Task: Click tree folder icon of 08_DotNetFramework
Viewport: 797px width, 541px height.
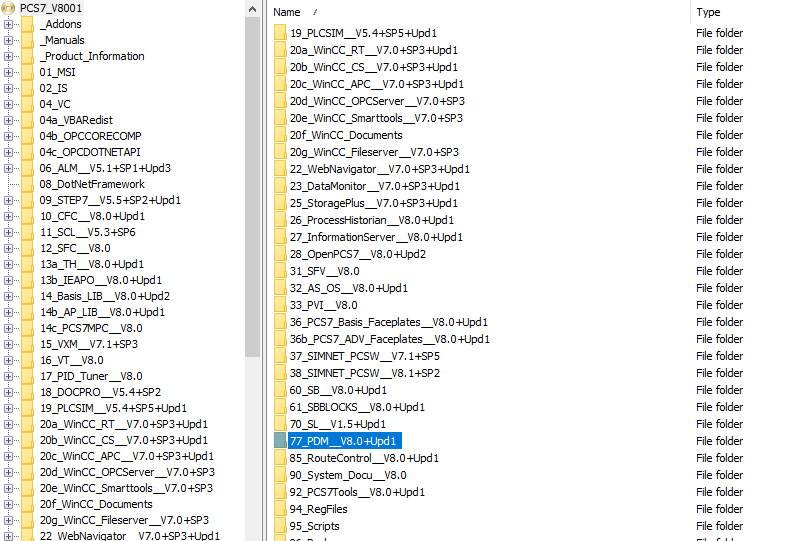Action: [27, 184]
